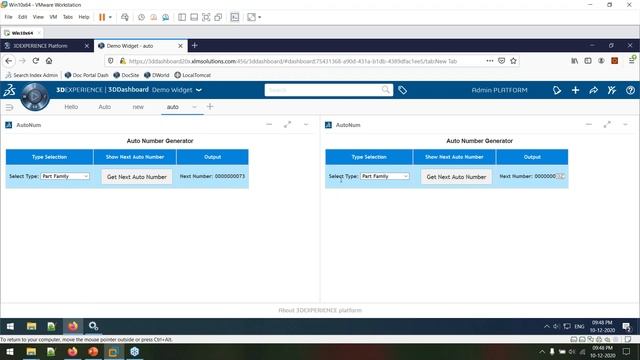Open Search Index Admin bookmark

click(32, 75)
